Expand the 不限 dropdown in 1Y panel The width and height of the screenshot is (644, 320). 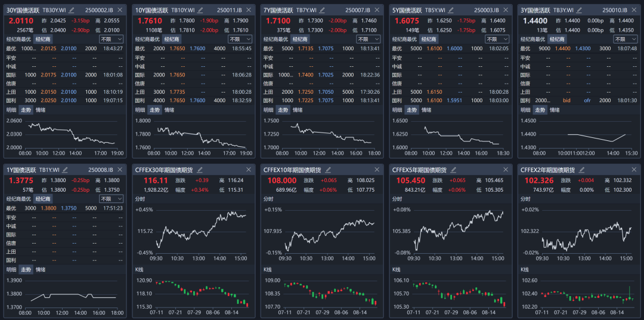tap(112, 199)
